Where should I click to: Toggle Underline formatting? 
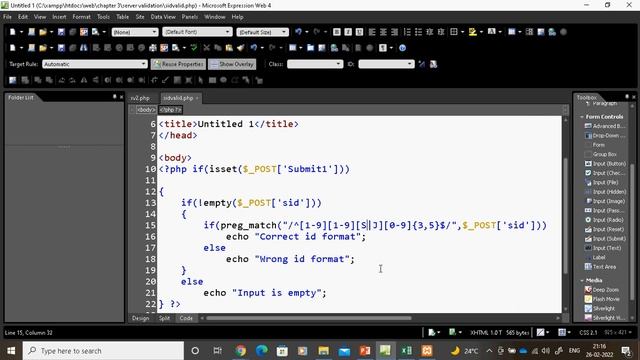(360, 32)
